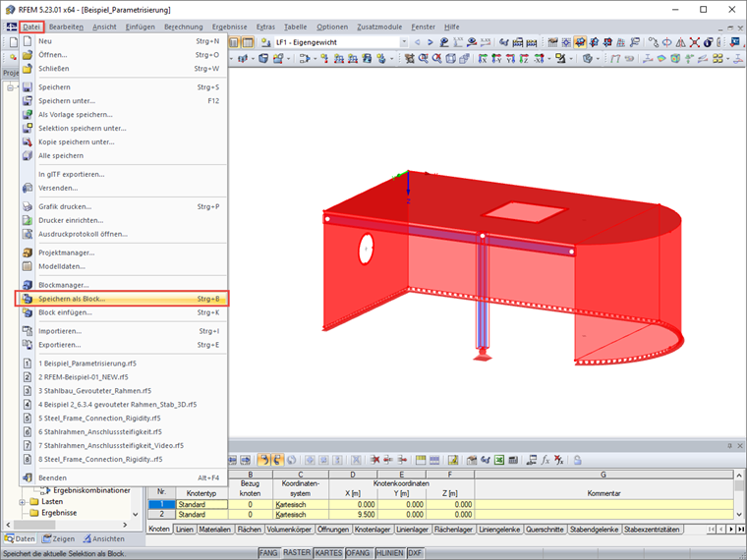This screenshot has height=560, width=747.
Task: Open recent file '2 RFEM-Beispiel-01_NEW.rf5'
Action: click(x=123, y=376)
